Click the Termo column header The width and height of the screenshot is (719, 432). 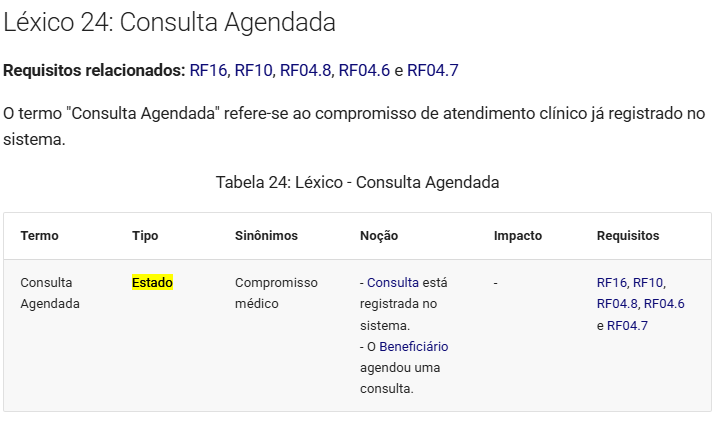tap(39, 236)
